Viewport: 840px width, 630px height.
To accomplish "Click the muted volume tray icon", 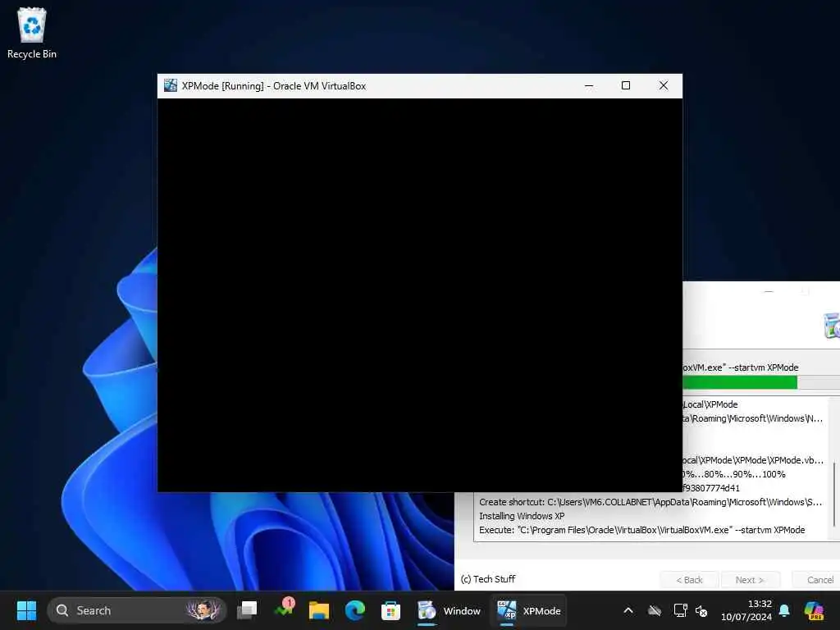I will pyautogui.click(x=701, y=610).
